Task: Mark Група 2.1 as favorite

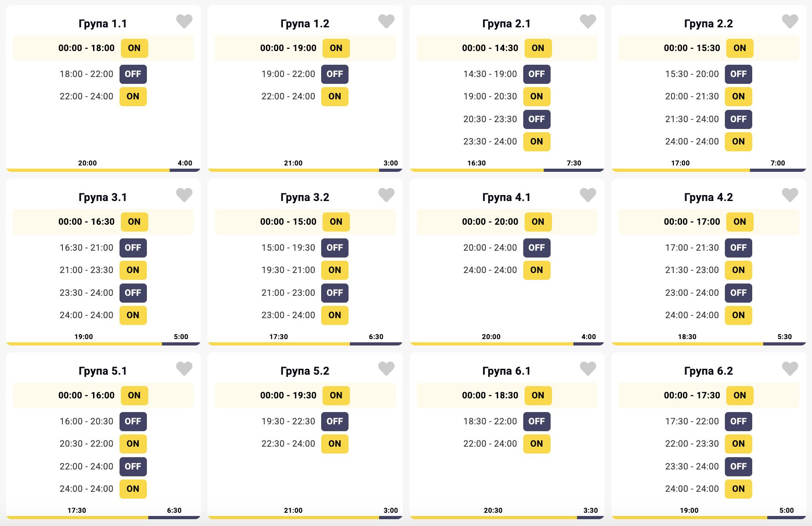Action: coord(588,21)
